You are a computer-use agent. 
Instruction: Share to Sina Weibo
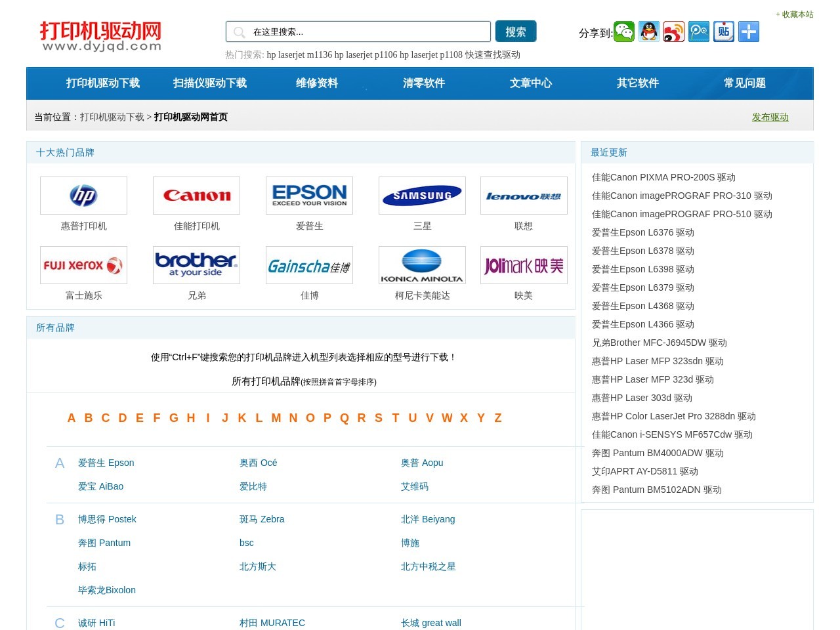tap(674, 31)
